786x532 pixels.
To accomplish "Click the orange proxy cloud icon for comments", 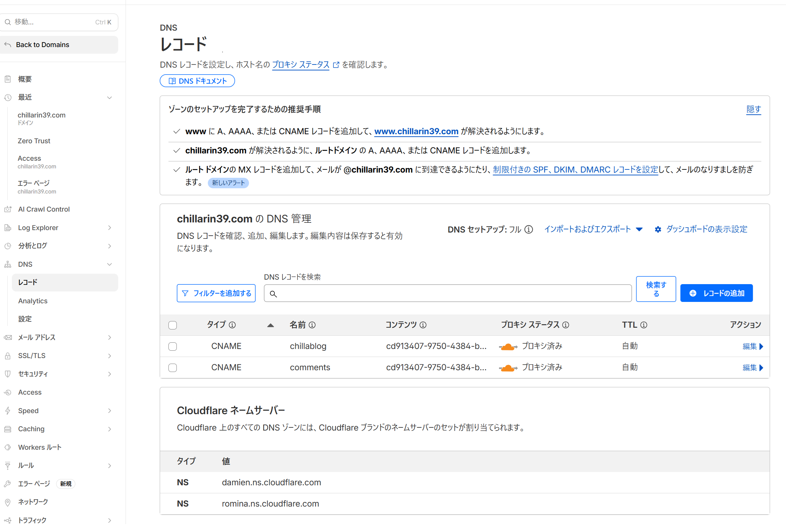I will point(508,368).
